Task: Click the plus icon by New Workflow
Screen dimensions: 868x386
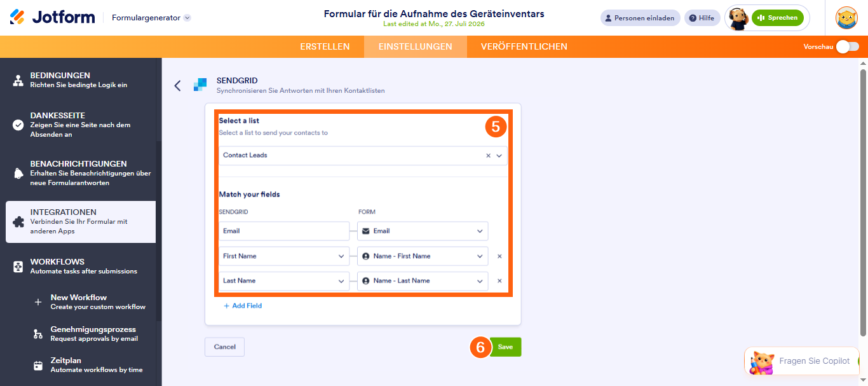Action: pyautogui.click(x=38, y=303)
